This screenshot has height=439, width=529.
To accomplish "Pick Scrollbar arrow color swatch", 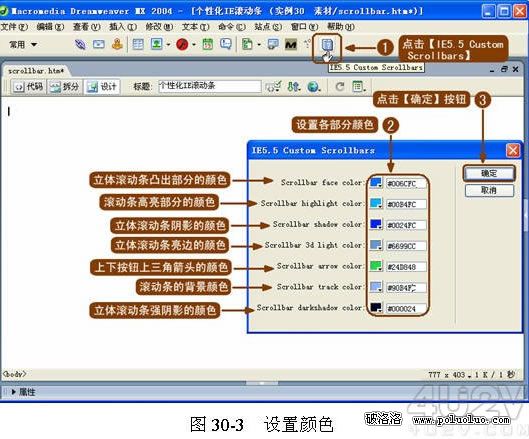I will tap(376, 267).
